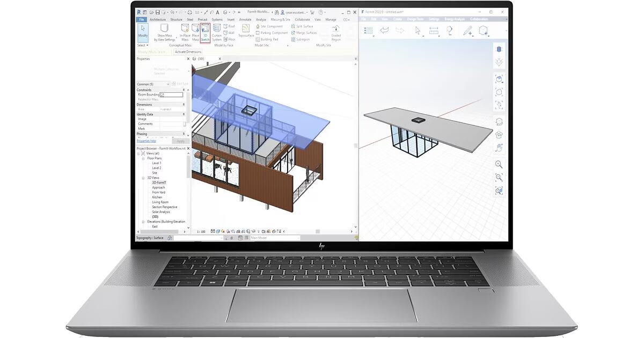644x338 pixels.
Task: Select the Section Perspective view
Action: pyautogui.click(x=164, y=207)
